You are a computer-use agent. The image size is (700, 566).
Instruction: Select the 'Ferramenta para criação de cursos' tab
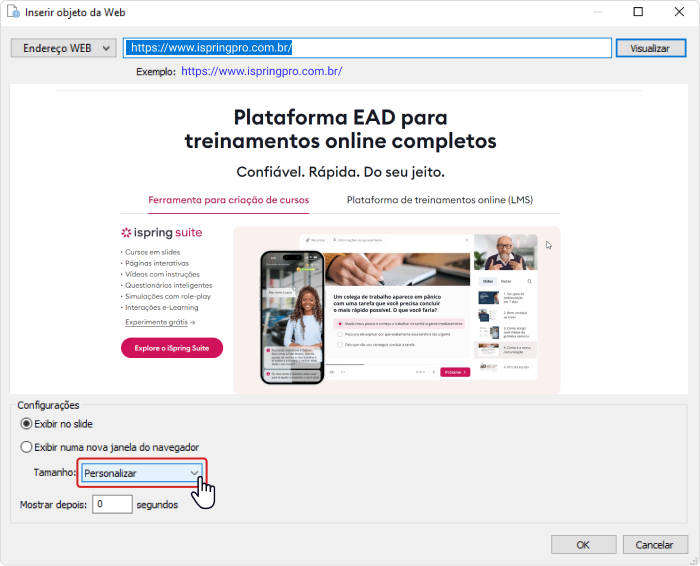pos(229,200)
